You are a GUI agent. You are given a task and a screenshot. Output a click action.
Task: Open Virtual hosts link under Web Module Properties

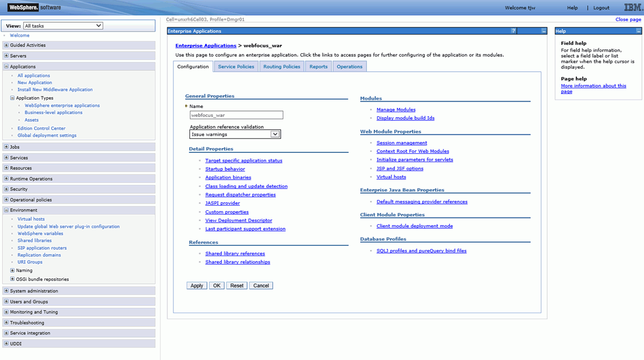[391, 177]
